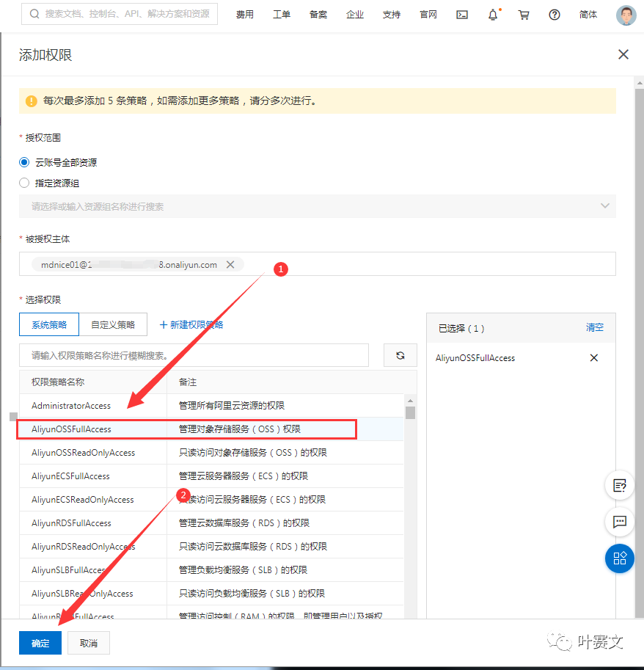Open the chat feedback floating icon
Screen dimensions: 644x670
[x=619, y=522]
